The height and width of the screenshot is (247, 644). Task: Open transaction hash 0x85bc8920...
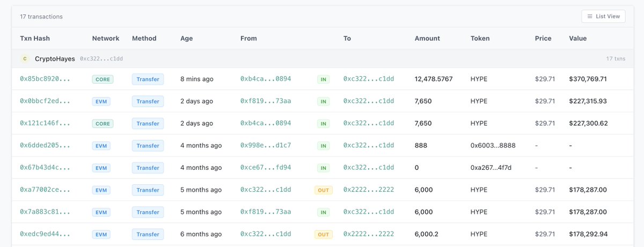click(x=45, y=79)
